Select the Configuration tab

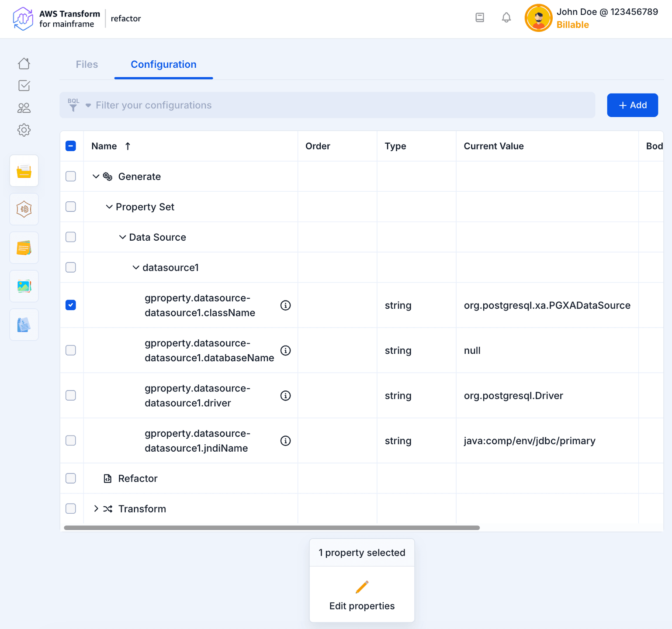pos(163,65)
